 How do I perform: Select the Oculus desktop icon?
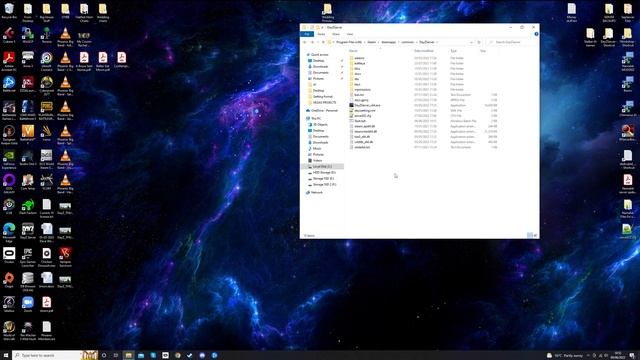(x=9, y=254)
